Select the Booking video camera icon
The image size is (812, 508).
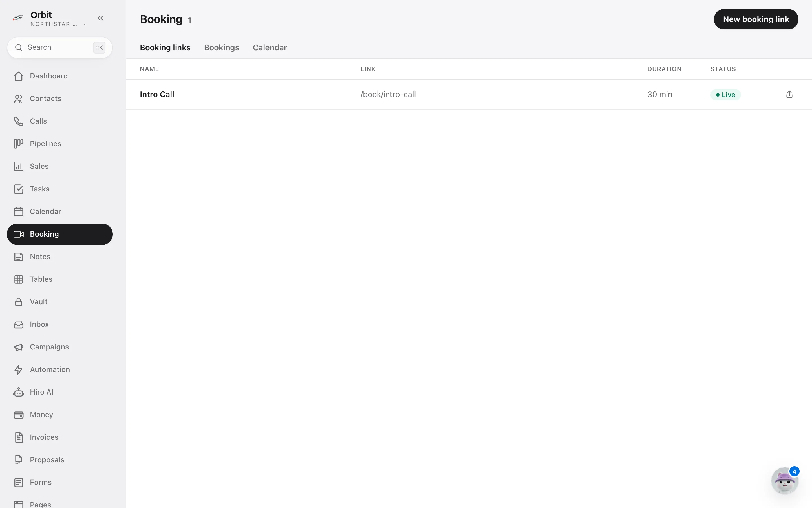[x=18, y=234]
